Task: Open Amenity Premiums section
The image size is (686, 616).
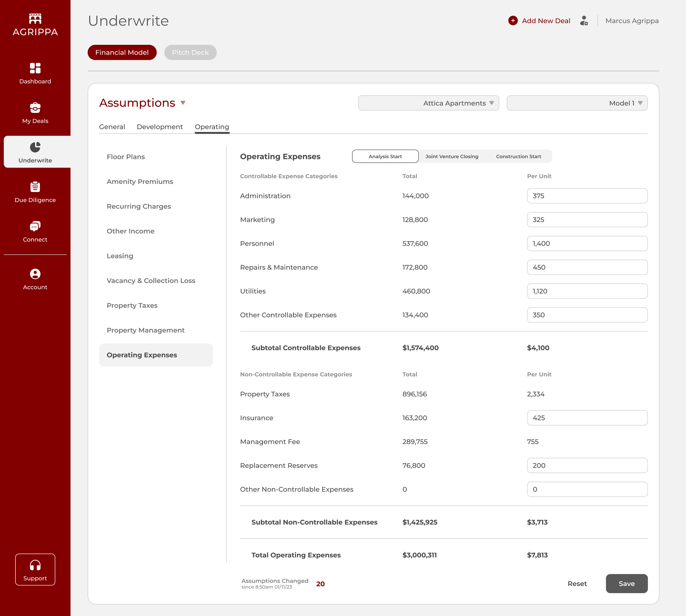Action: [140, 181]
